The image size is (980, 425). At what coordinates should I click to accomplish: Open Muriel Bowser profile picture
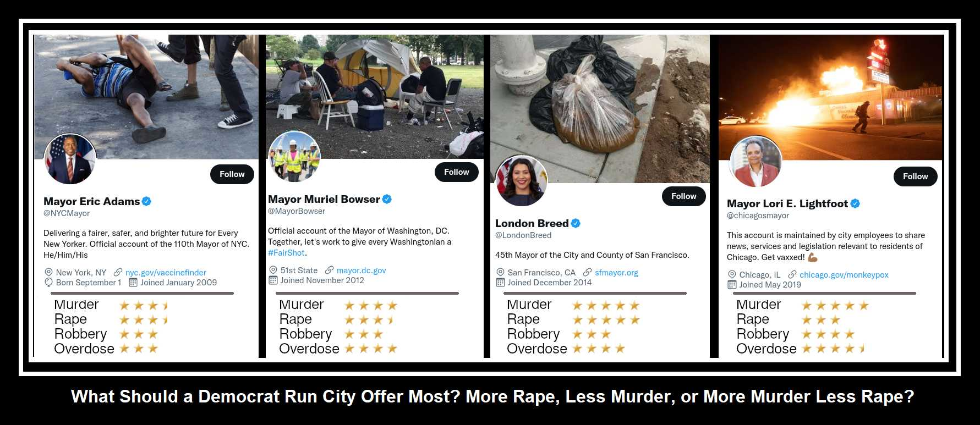click(294, 157)
